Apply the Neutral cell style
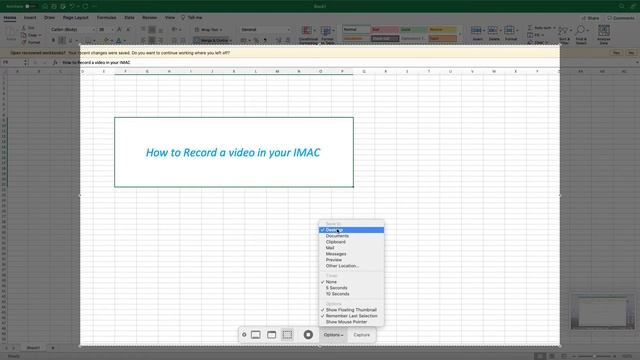 pos(442,30)
